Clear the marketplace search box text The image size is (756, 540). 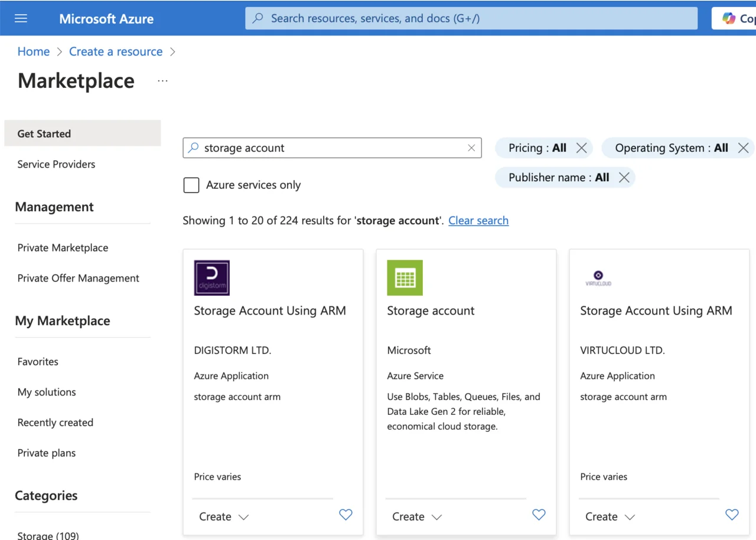coord(471,148)
